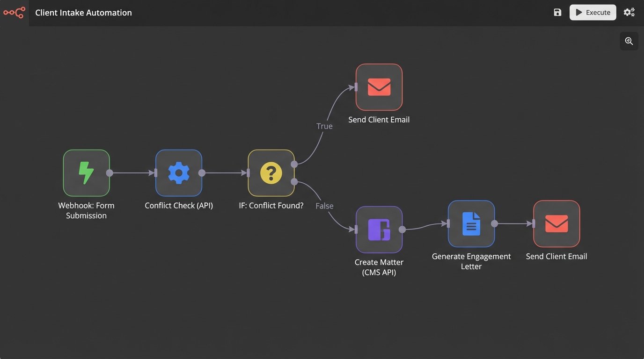Select the Generate Engagement Letter document node

click(x=471, y=224)
